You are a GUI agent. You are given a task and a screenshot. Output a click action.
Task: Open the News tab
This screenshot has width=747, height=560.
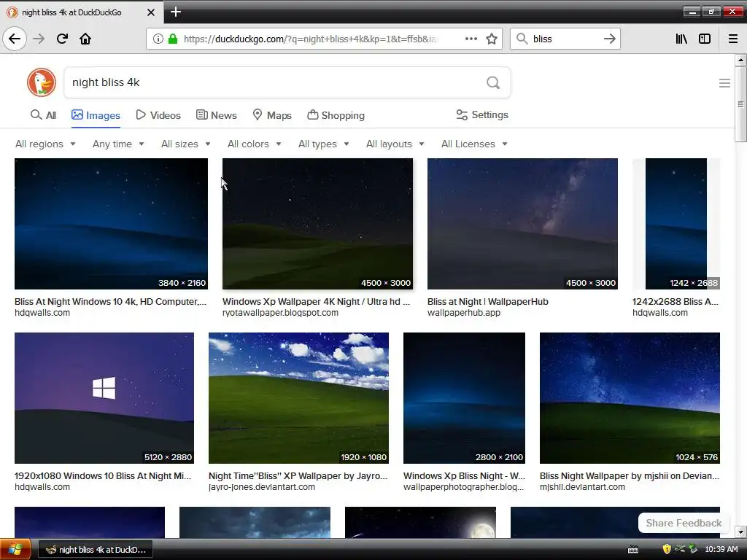216,115
